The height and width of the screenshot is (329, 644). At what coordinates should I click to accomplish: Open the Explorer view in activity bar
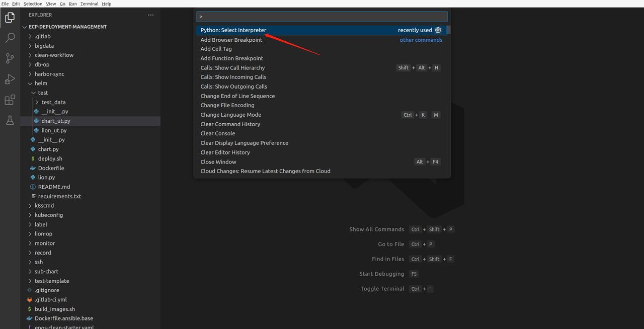[10, 18]
